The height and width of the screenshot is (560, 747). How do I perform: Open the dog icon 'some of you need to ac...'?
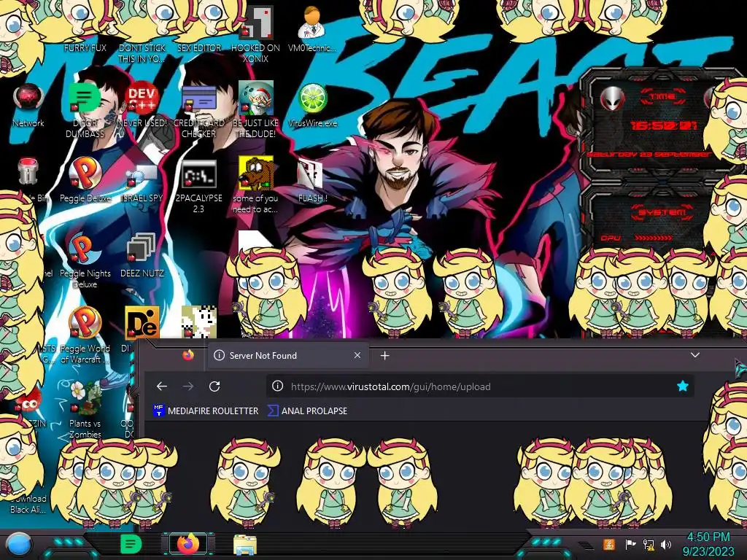click(256, 172)
